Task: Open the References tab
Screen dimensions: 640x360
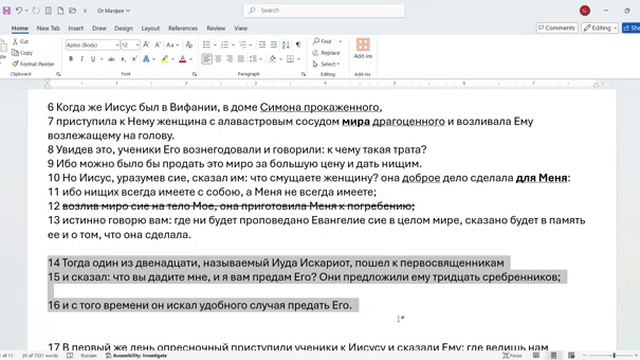Action: [x=183, y=28]
